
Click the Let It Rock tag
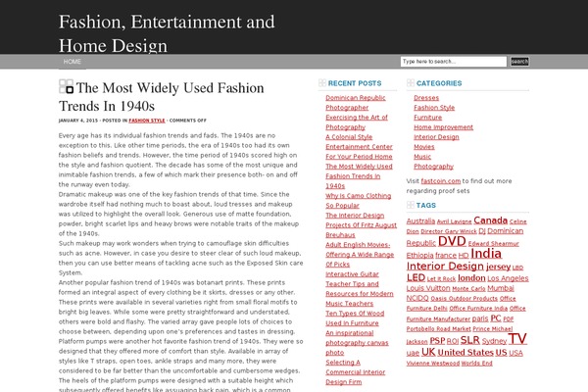[441, 278]
